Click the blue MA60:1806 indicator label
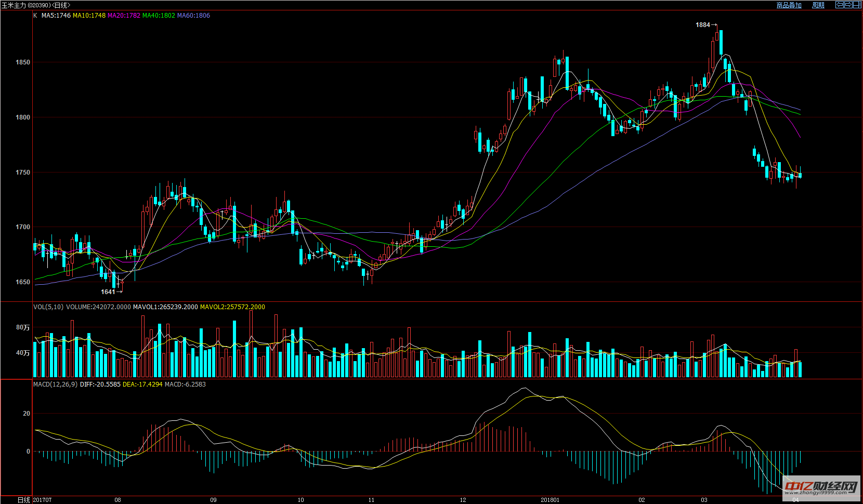This screenshot has width=863, height=504. 193,16
